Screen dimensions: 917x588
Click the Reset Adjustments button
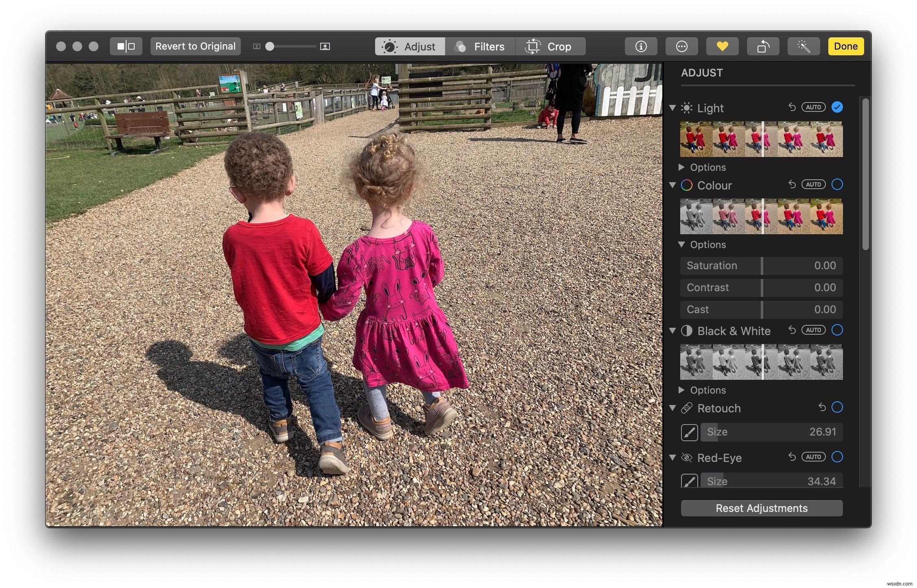[x=761, y=508]
